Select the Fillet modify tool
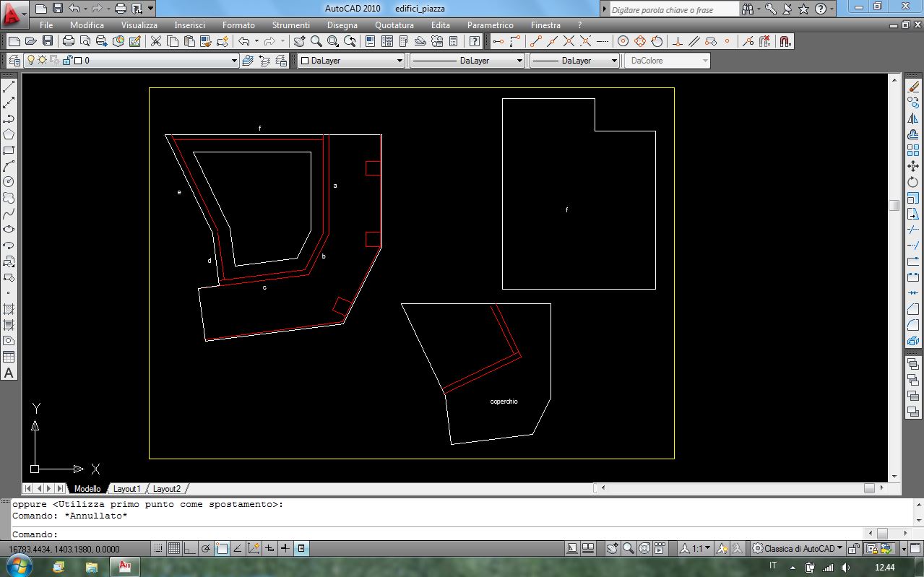The width and height of the screenshot is (924, 577). tap(913, 325)
